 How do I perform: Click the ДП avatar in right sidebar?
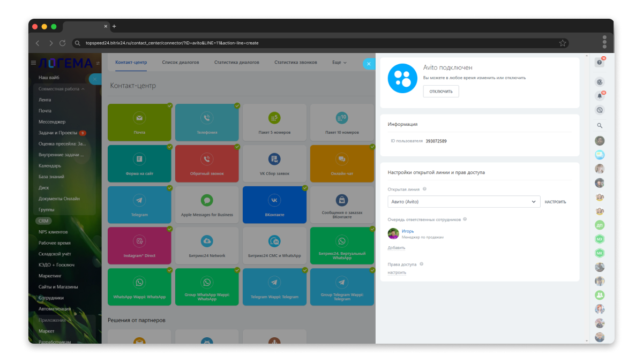[x=600, y=225]
